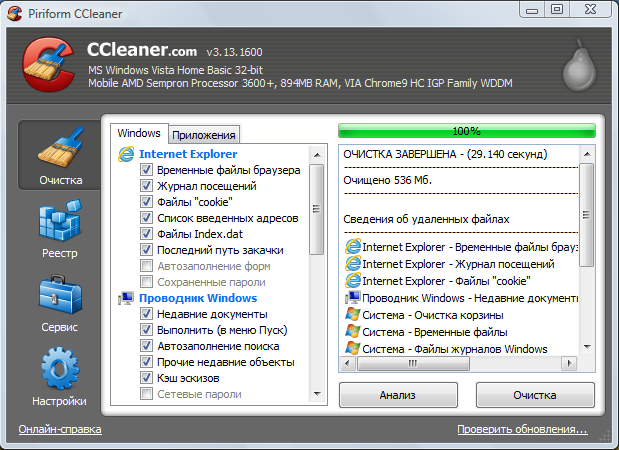Uncheck Журнал посещений checkbox

coord(146,186)
